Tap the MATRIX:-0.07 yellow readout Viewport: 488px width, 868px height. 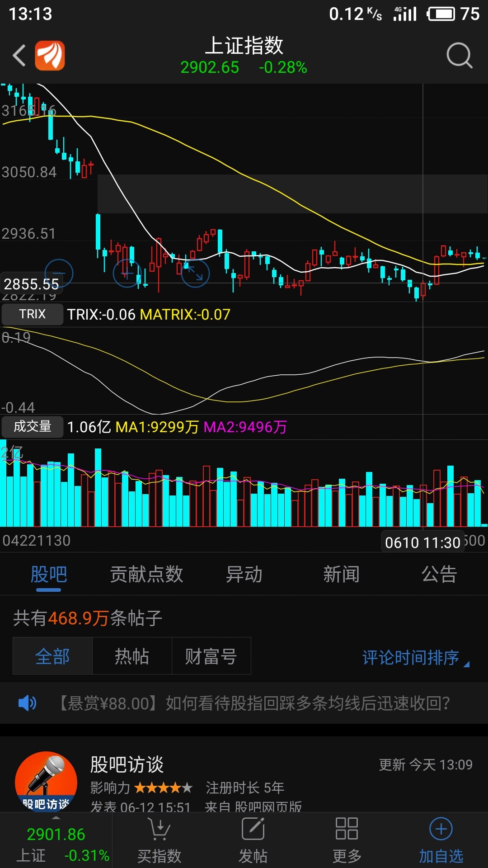click(x=185, y=314)
